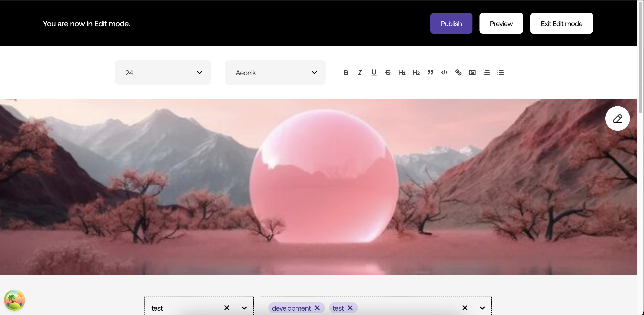Clear the test category selection
The image size is (644, 315).
coord(227,308)
